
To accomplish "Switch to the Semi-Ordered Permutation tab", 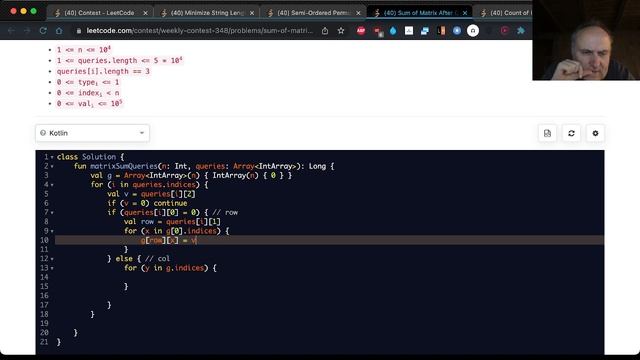I will [313, 13].
